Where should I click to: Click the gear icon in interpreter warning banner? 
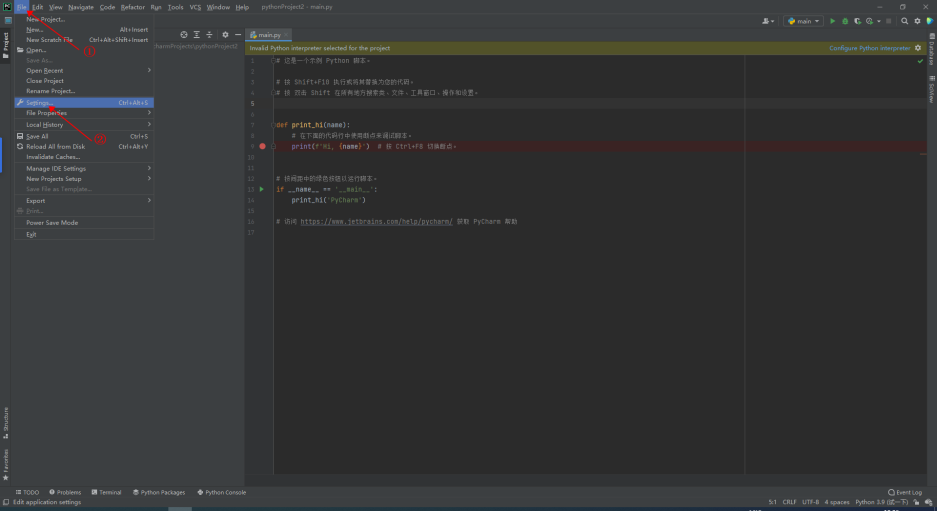coord(918,48)
